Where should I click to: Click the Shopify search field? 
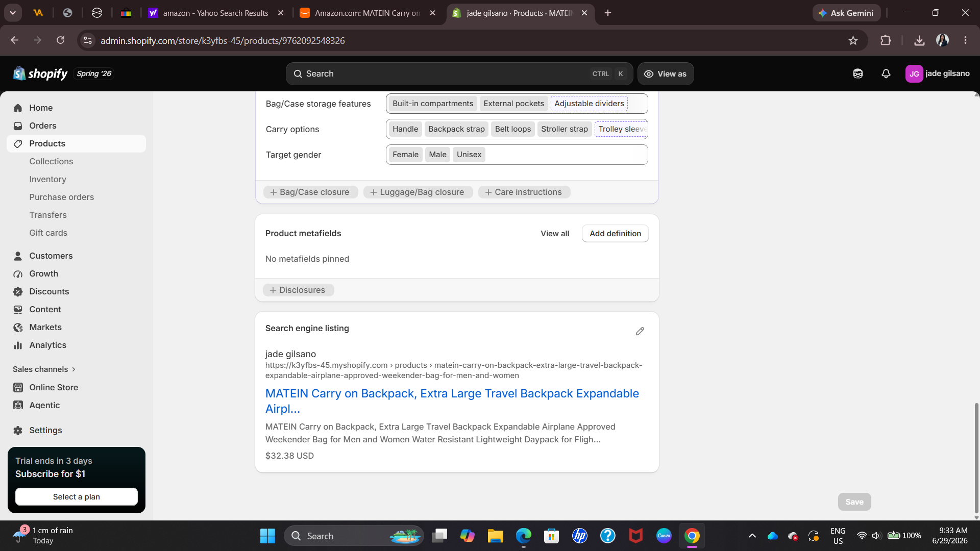coord(459,74)
